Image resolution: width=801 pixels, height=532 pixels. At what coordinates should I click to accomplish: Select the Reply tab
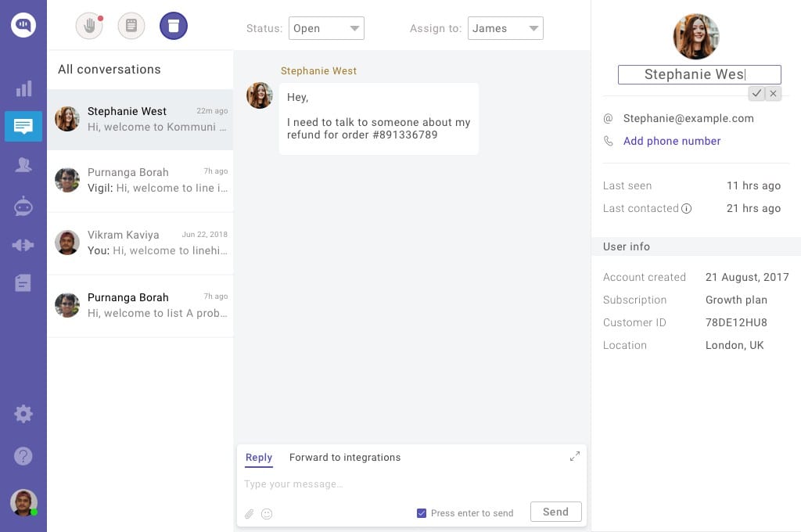click(259, 457)
